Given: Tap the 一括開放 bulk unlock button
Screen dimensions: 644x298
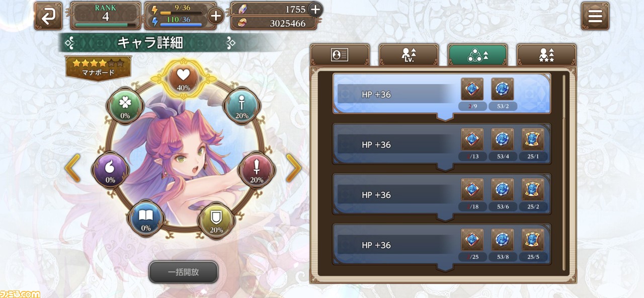Looking at the screenshot, I should [x=183, y=272].
